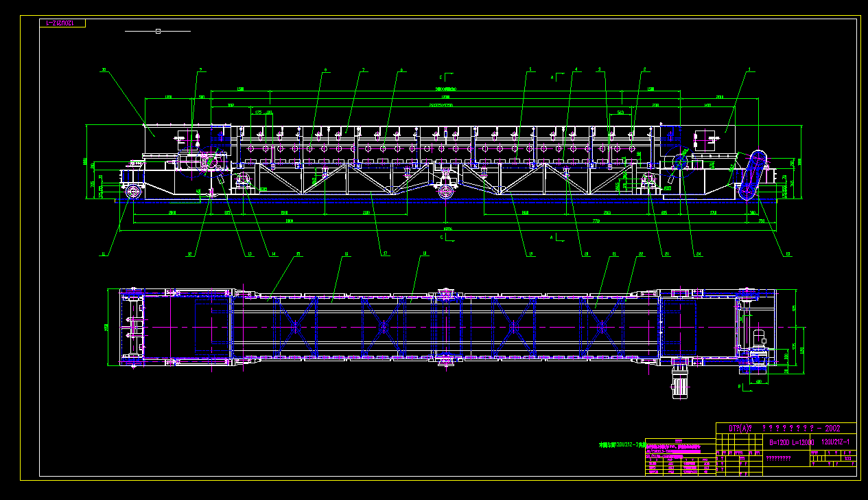Select the B=1200 L=12000 title block text

click(x=791, y=443)
